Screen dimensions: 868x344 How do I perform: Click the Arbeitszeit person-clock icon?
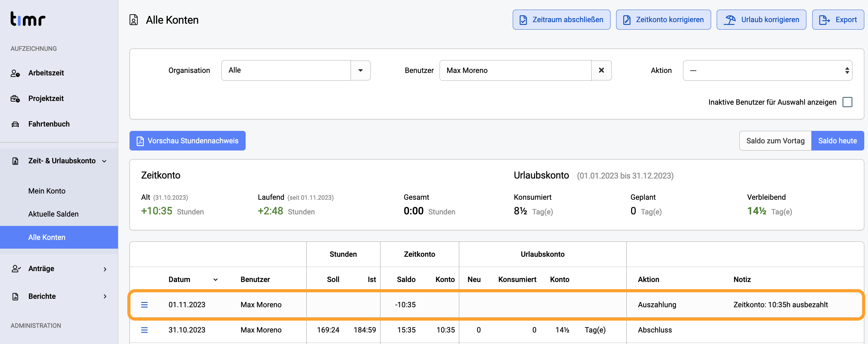coord(15,73)
